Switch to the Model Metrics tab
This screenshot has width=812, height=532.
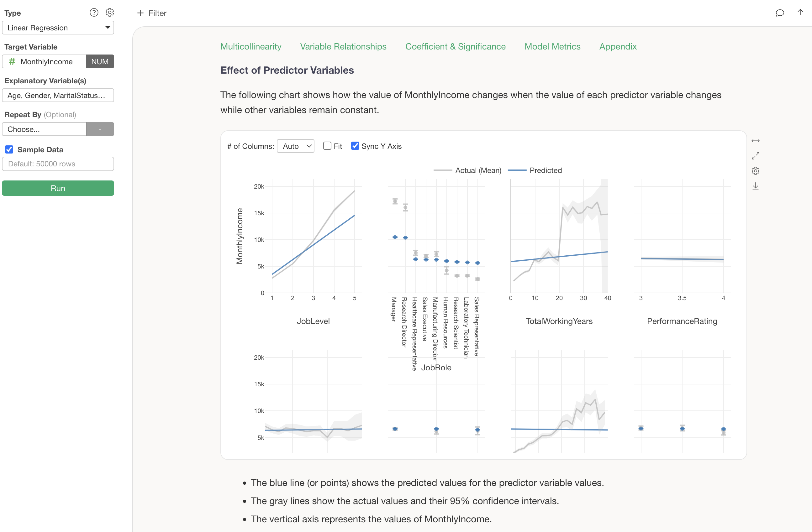(x=552, y=47)
